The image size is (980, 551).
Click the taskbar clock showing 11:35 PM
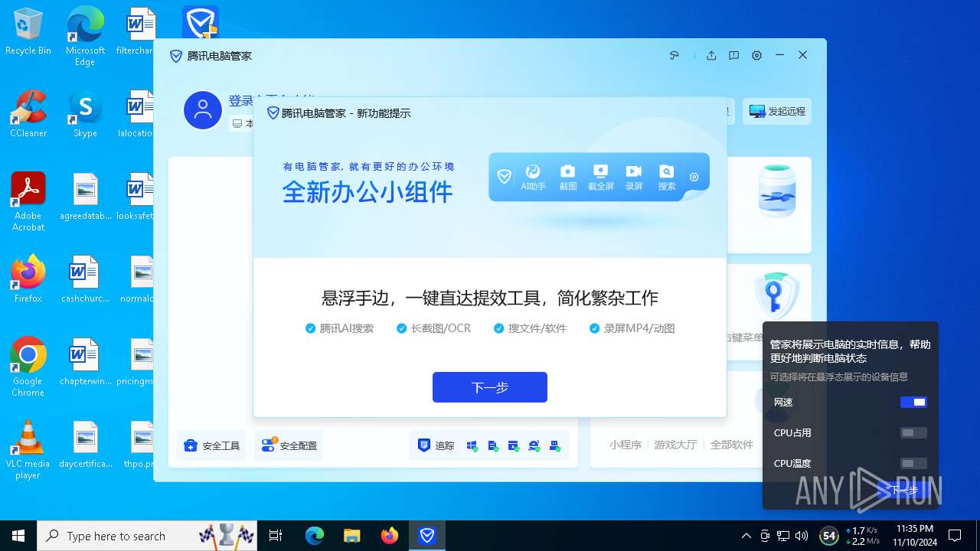coord(914,536)
